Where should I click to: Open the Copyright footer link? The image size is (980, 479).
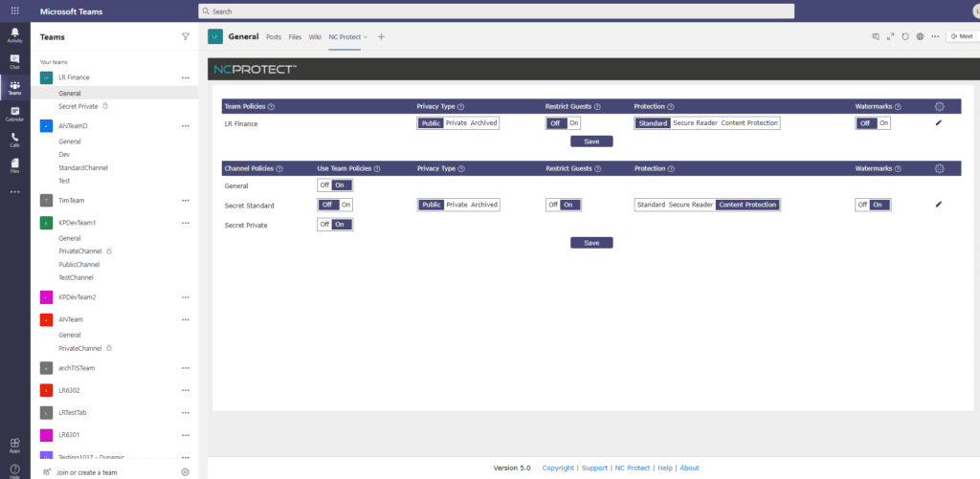click(x=558, y=468)
